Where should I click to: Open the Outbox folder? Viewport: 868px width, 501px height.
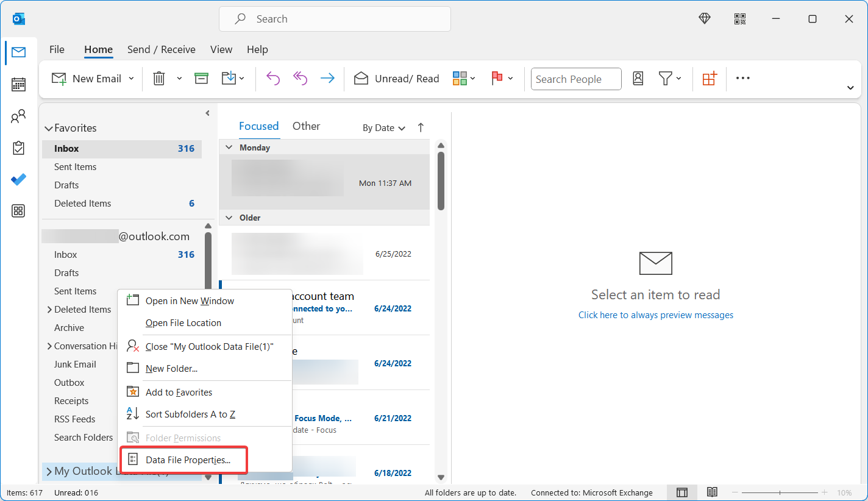pyautogui.click(x=69, y=383)
